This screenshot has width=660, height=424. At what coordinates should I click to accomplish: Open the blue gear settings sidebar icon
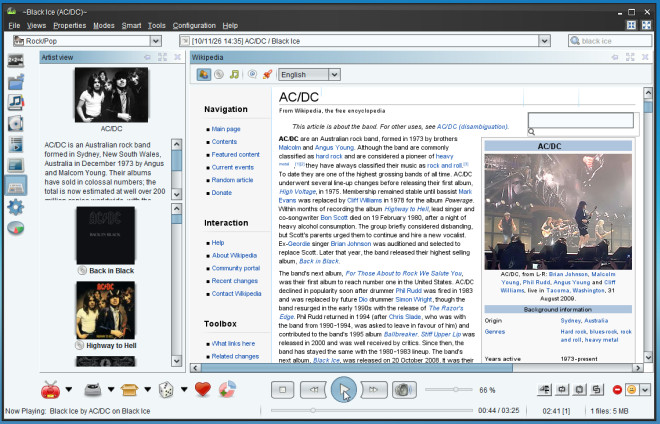click(16, 207)
